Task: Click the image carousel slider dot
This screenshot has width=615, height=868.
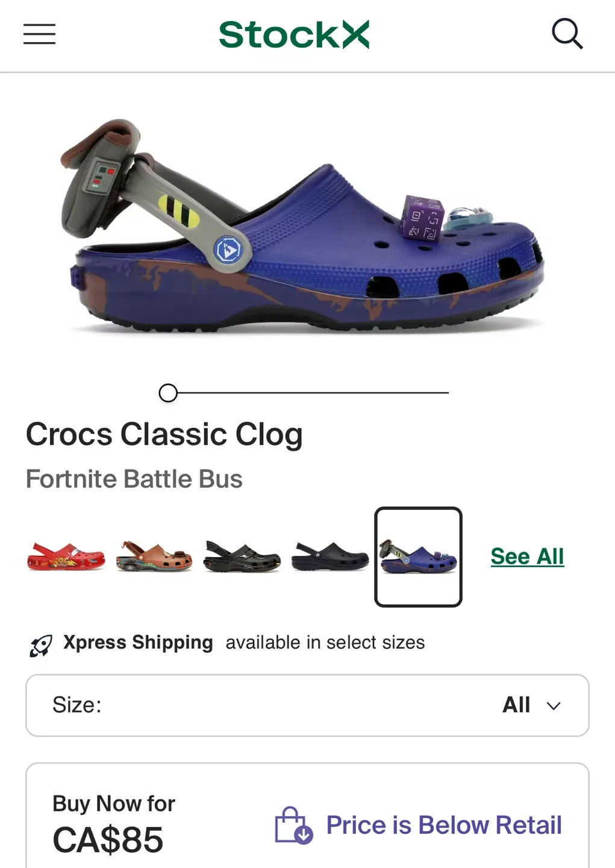Action: [168, 393]
